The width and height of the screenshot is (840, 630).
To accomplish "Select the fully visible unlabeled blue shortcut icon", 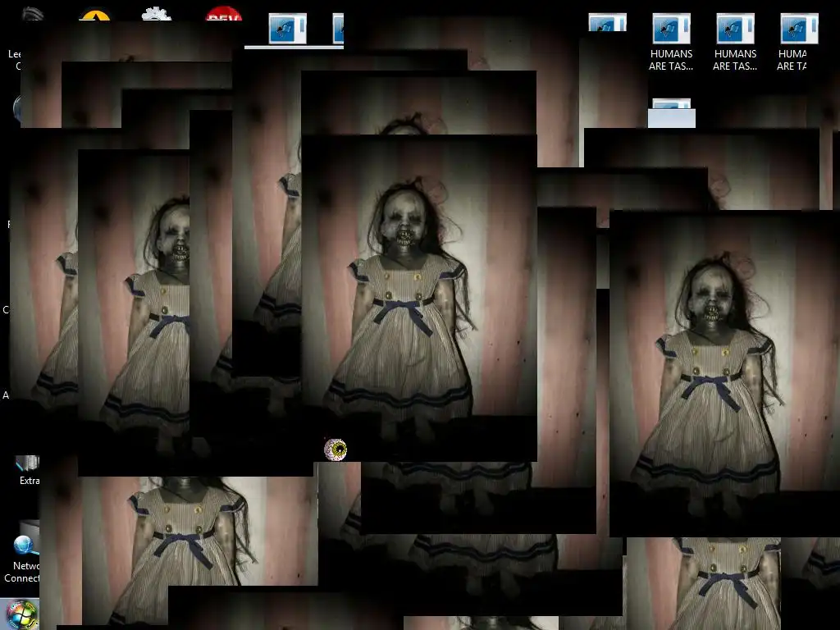I will click(288, 29).
